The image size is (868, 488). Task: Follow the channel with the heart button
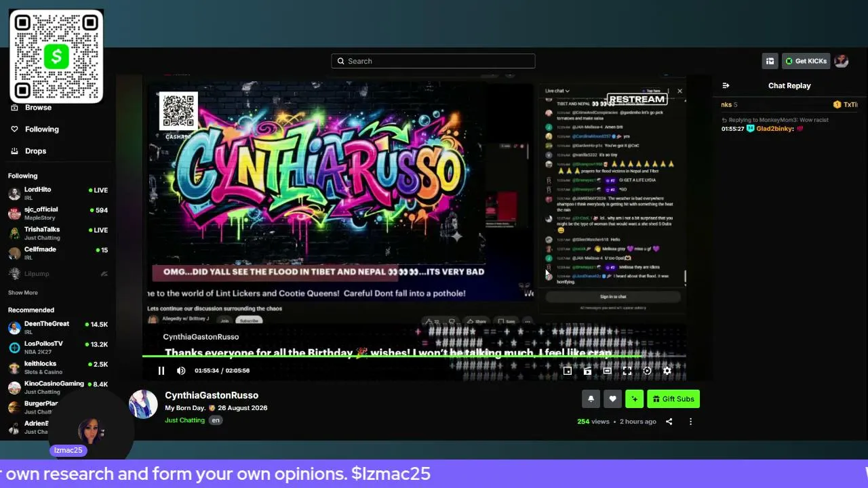612,399
